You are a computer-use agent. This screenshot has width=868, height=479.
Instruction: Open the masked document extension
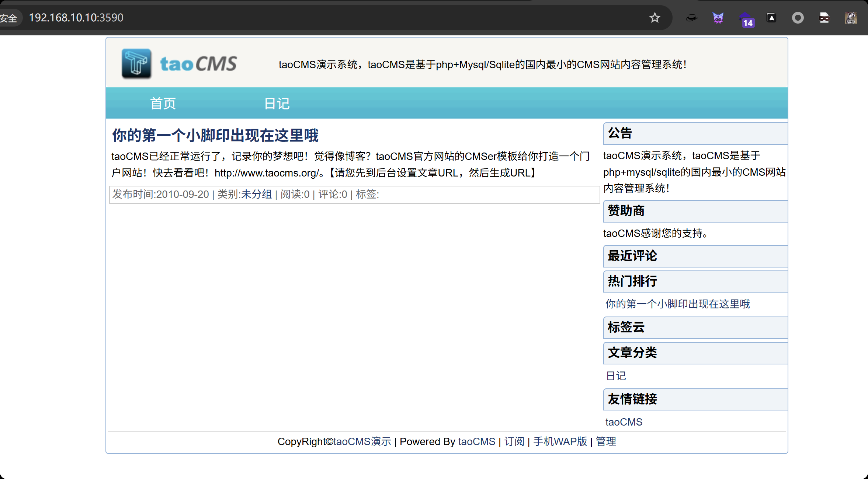tap(824, 18)
